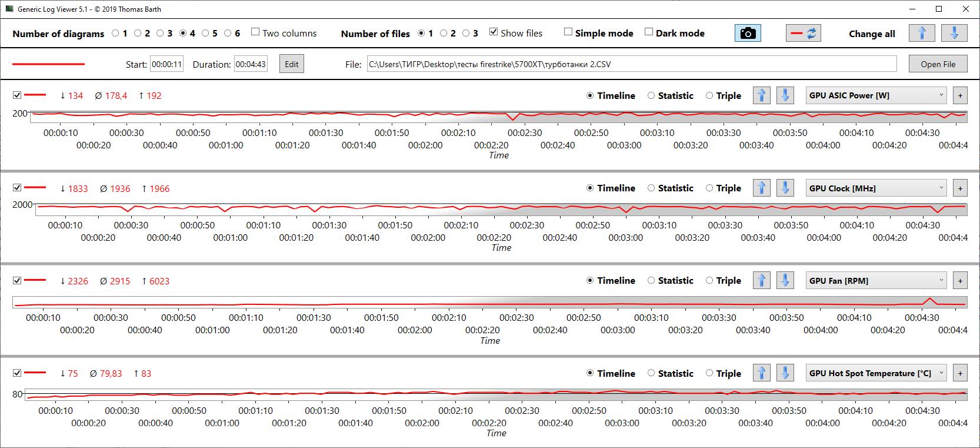Move GPU ASIC Power diagram down
Viewport: 980px width, 448px height.
point(785,95)
